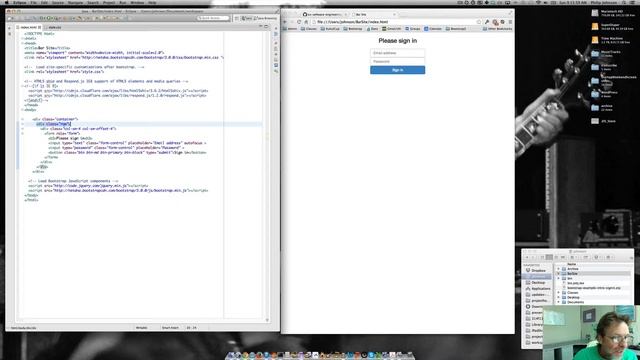Switch Finder to icon view
Image resolution: width=640 pixels, height=360 pixels.
coord(542,257)
